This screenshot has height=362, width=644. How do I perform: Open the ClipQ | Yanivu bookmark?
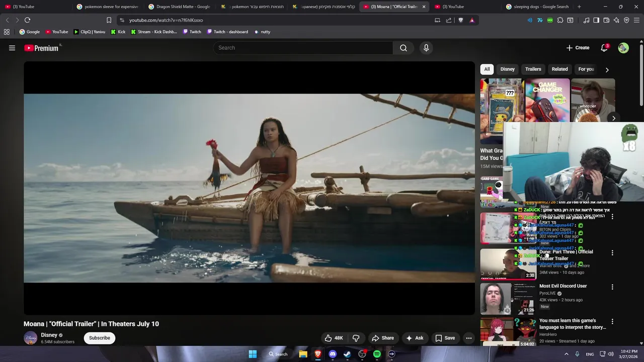[x=89, y=32]
